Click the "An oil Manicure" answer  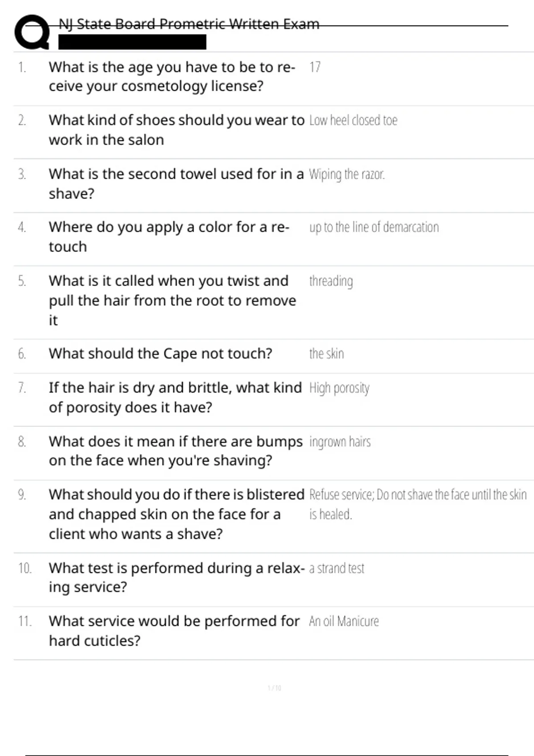tap(344, 621)
